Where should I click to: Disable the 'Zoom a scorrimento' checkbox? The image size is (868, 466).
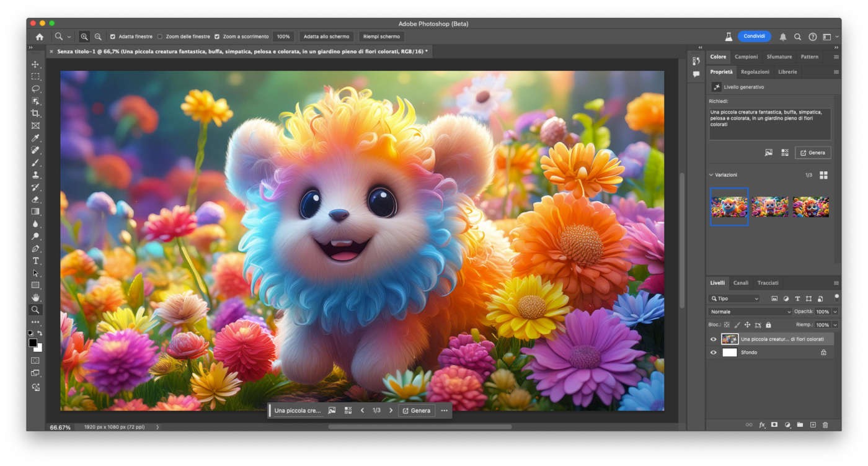[x=217, y=37]
